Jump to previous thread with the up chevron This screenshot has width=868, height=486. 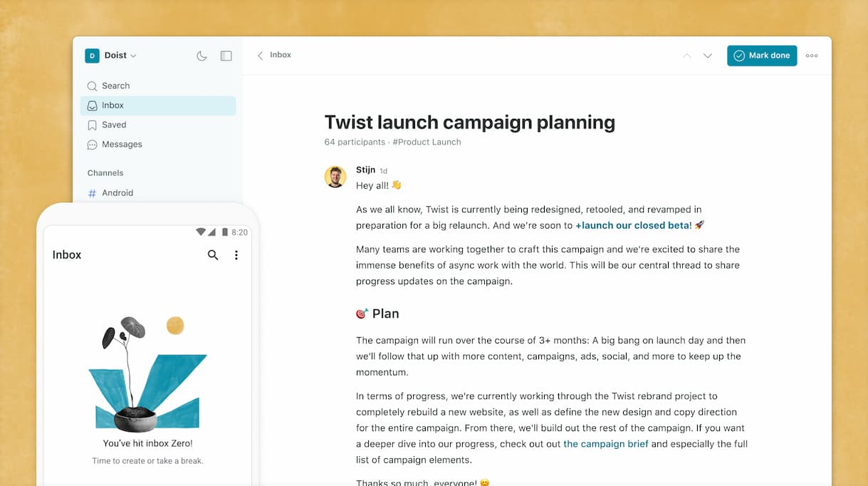click(686, 55)
